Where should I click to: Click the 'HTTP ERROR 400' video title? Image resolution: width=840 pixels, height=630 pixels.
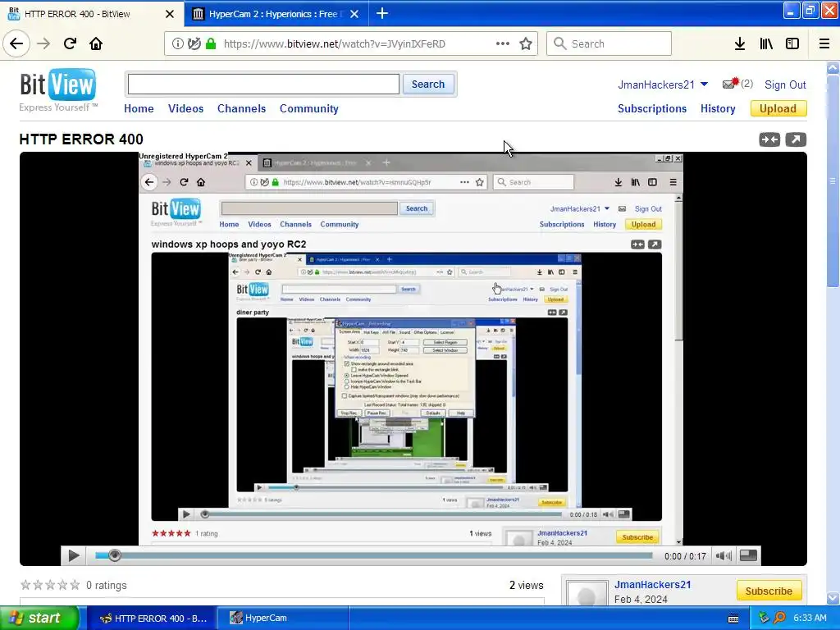tap(81, 139)
